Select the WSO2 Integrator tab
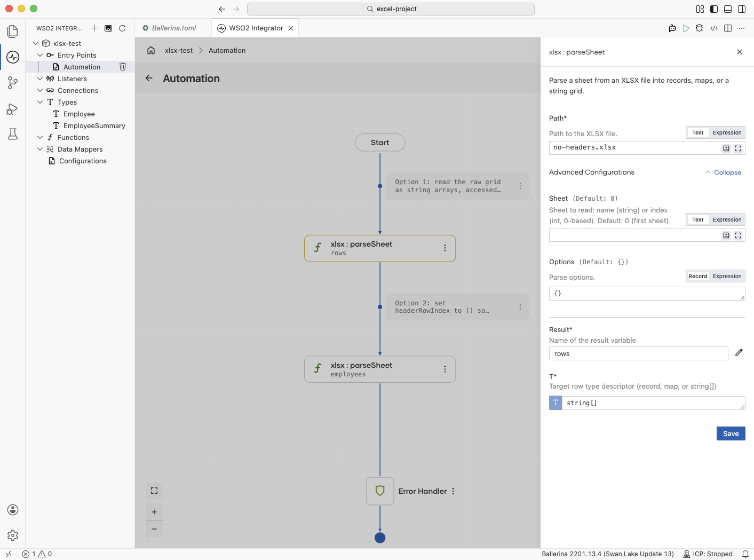The image size is (754, 560). point(256,28)
